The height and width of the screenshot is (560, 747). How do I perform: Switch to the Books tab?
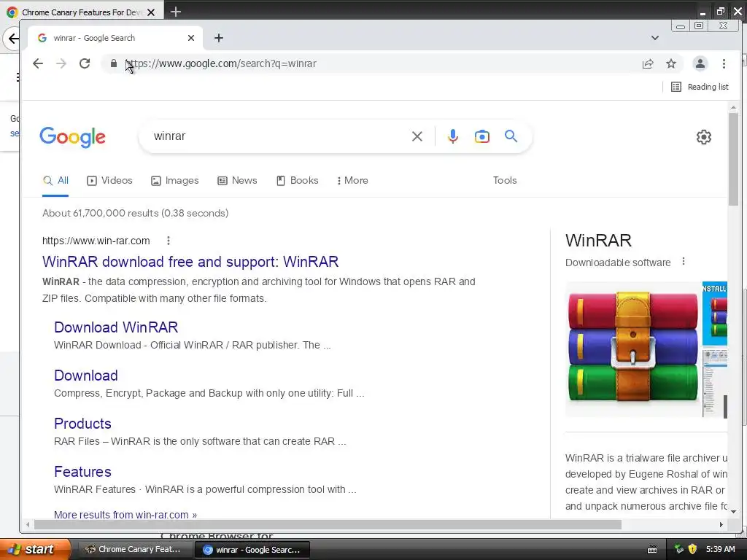pos(298,181)
